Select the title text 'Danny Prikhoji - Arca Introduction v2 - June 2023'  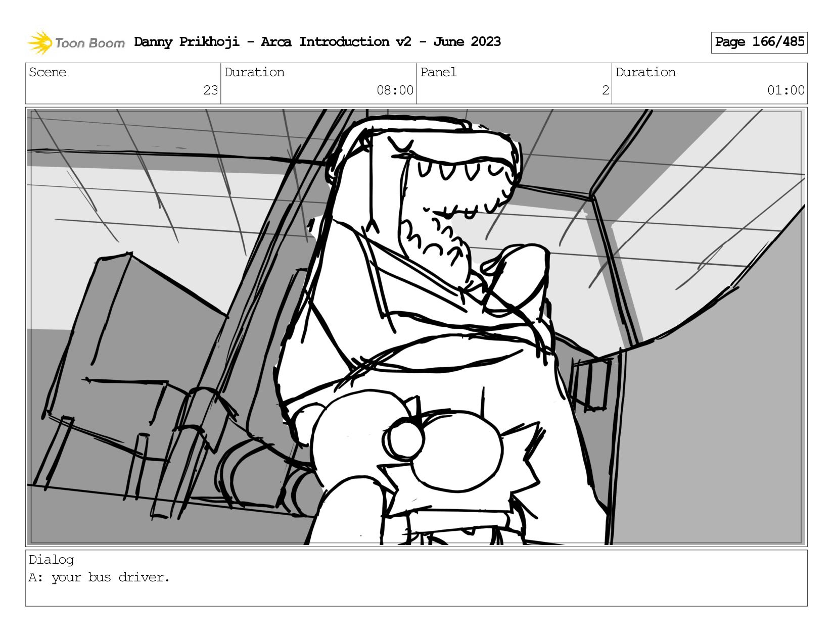(317, 42)
